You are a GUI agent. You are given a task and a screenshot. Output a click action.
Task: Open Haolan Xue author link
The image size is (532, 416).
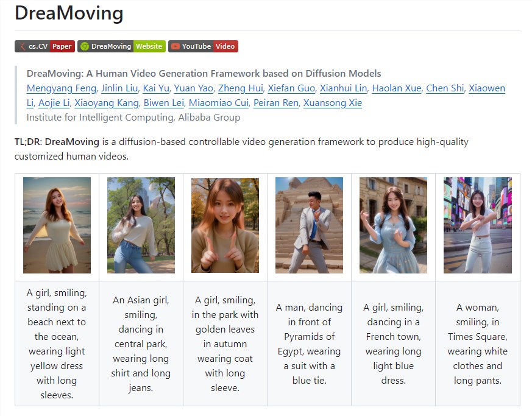click(397, 88)
